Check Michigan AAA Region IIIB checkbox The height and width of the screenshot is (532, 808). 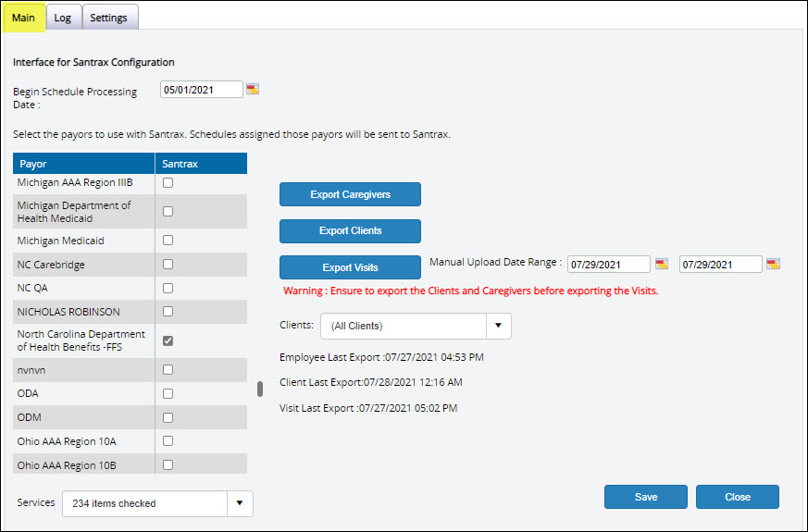coord(168,183)
